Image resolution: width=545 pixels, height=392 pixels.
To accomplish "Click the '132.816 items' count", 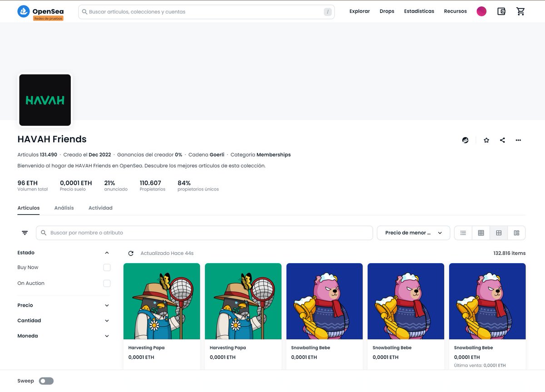I will 509,253.
